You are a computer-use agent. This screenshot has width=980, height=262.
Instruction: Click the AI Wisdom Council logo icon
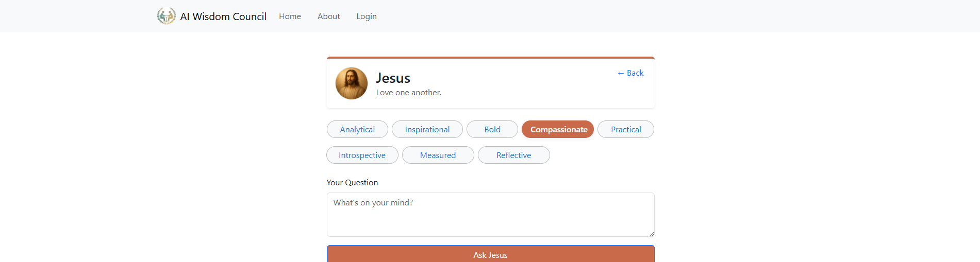166,16
